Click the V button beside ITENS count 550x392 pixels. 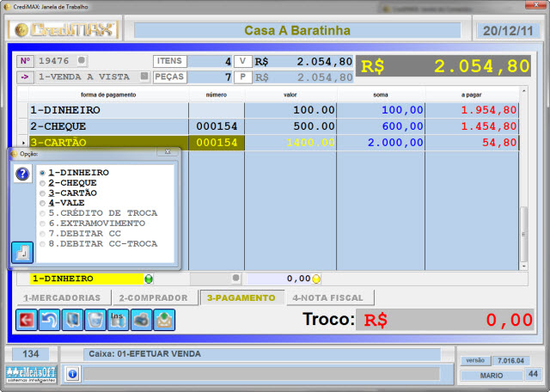click(242, 61)
